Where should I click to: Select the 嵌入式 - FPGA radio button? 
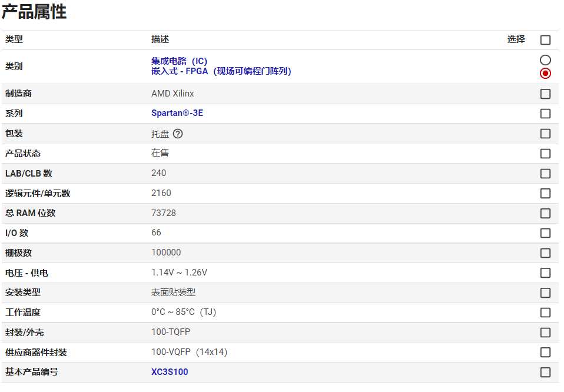point(545,74)
